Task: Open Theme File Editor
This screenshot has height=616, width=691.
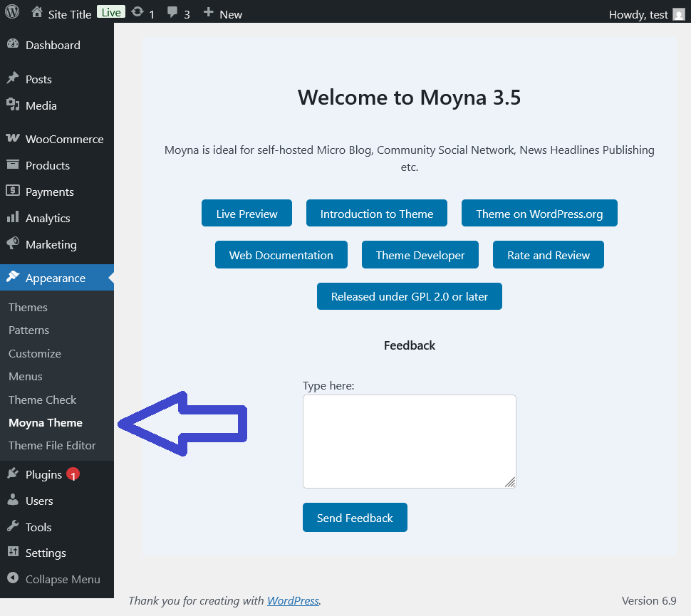Action: [52, 446]
